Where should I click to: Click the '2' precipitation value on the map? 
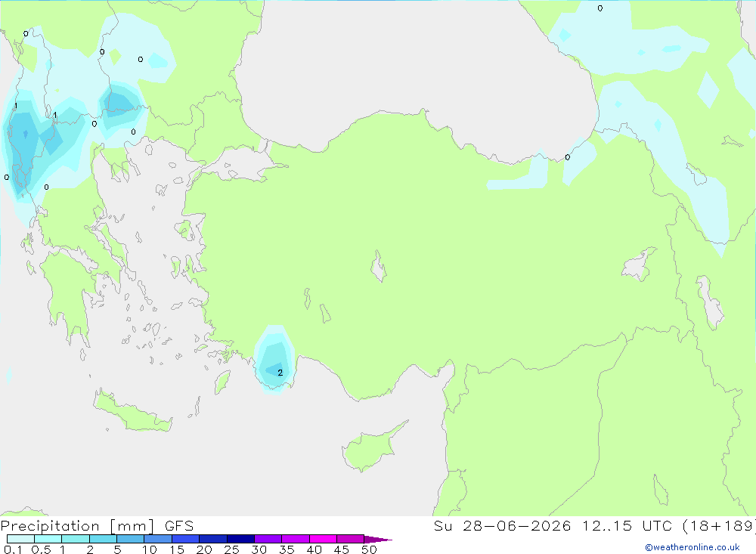click(280, 373)
